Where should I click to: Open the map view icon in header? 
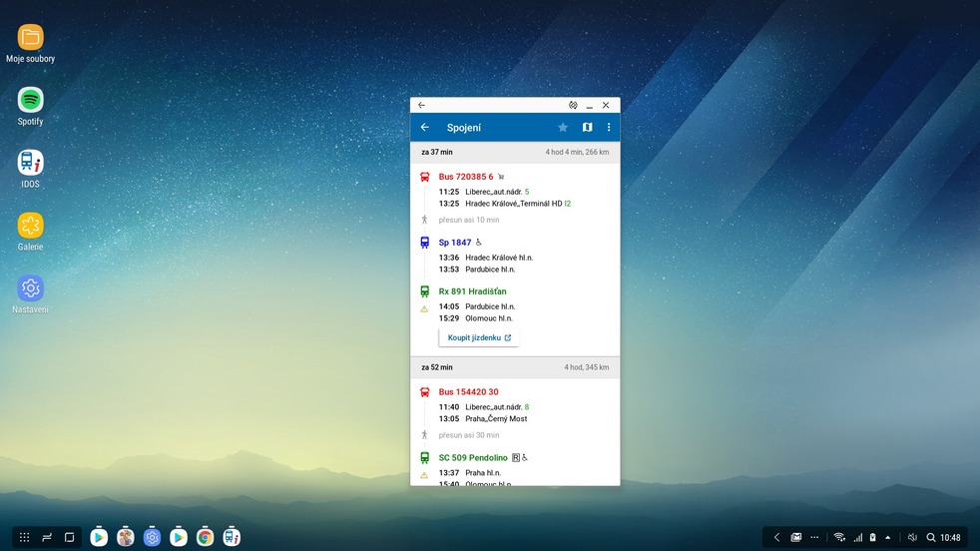[587, 128]
